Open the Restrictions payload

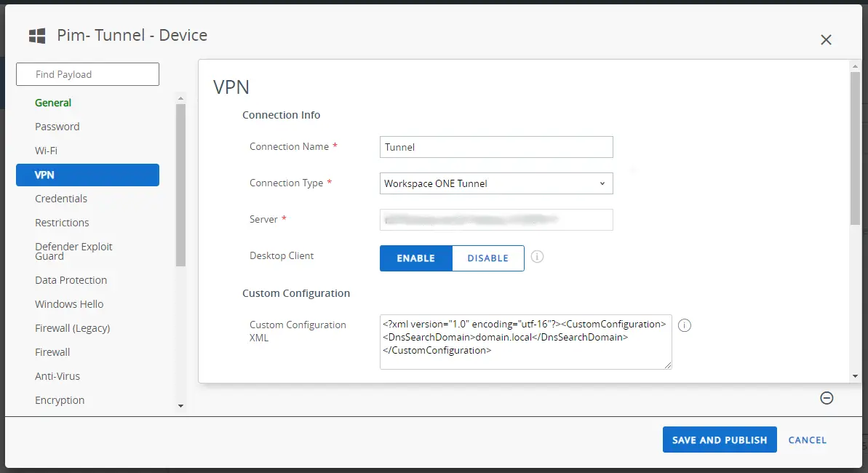click(x=62, y=223)
